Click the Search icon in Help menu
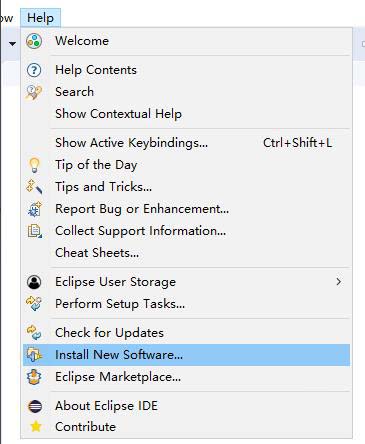This screenshot has width=365, height=444. click(x=34, y=92)
